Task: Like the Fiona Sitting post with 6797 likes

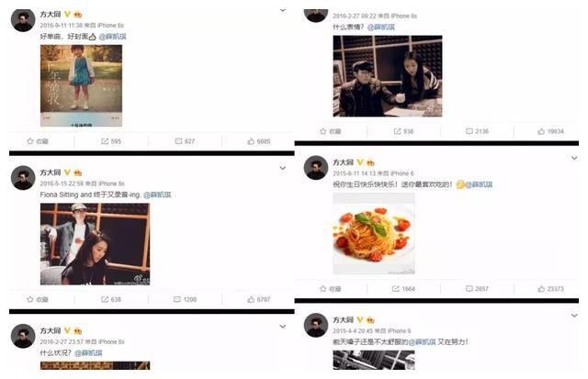Action: coord(259,299)
